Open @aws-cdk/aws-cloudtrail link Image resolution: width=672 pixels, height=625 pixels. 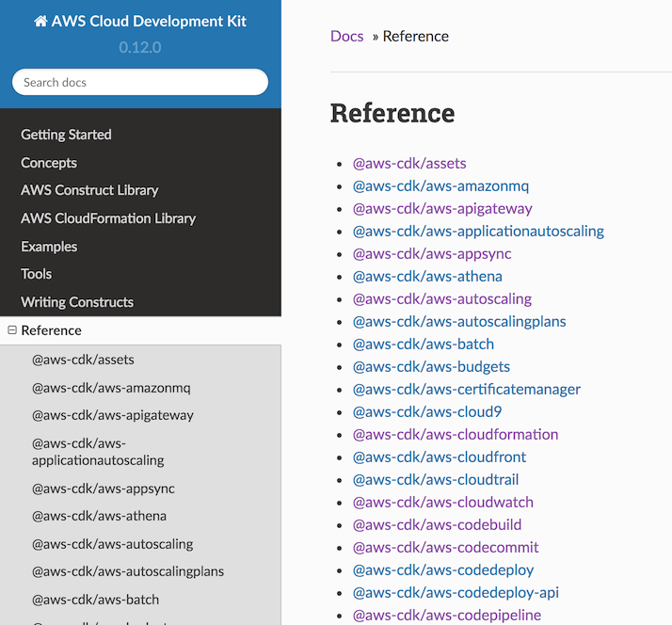pos(436,480)
